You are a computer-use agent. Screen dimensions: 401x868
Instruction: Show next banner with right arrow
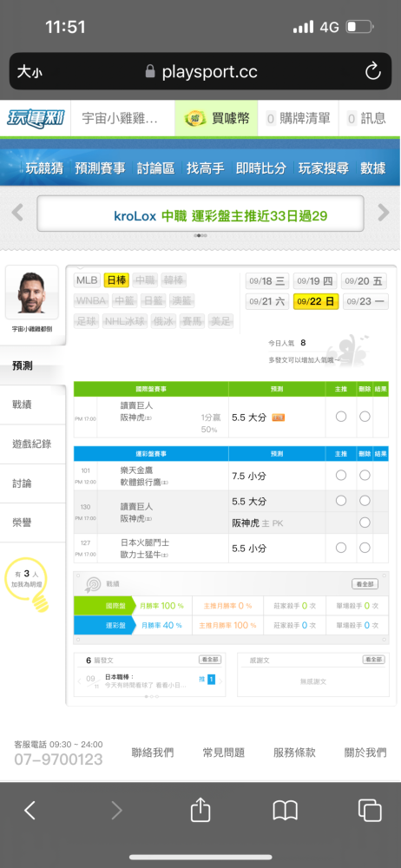tap(384, 212)
